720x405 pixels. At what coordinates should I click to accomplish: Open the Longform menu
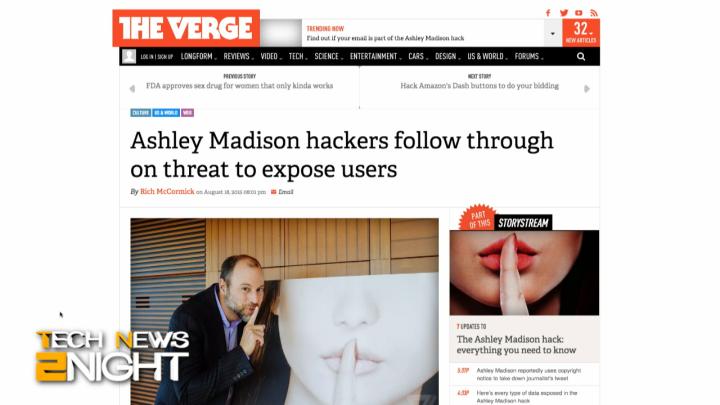tap(198, 56)
